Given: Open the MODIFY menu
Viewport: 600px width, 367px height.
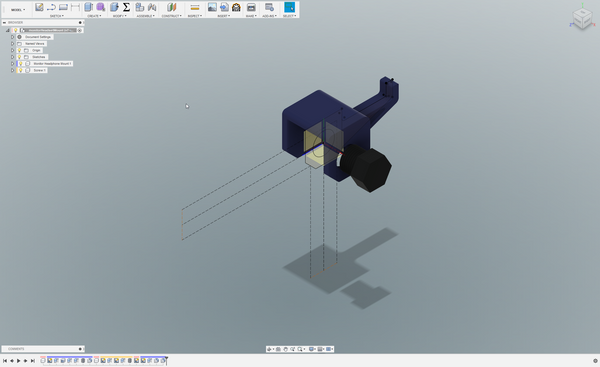Looking at the screenshot, I should [120, 16].
